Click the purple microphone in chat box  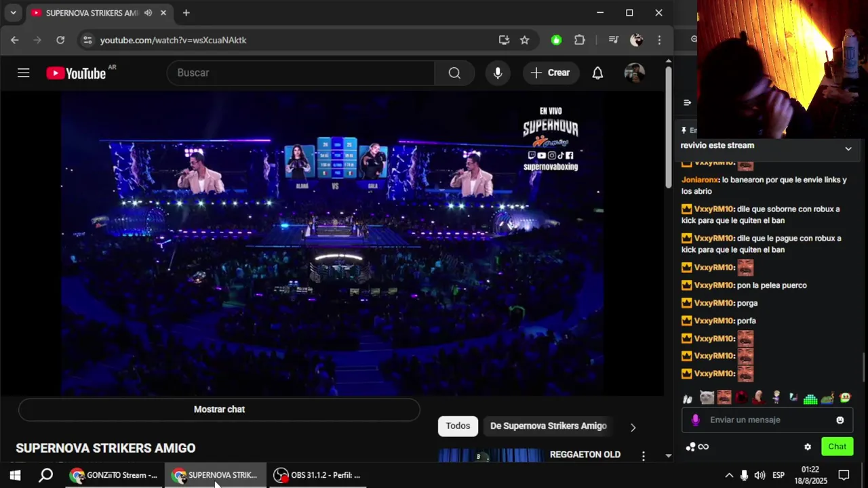(695, 420)
